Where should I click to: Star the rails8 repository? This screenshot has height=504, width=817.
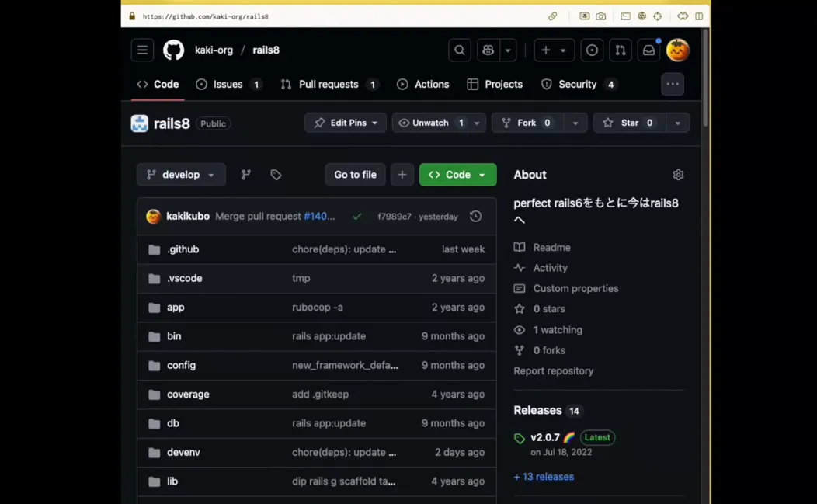(x=628, y=123)
